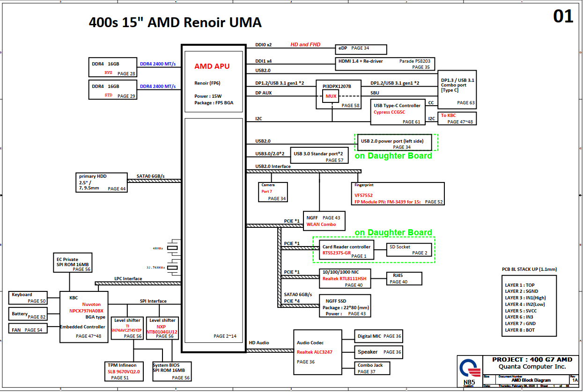Click the 'DDI0 x2' signal label
The image size is (583, 392).
pyautogui.click(x=263, y=45)
